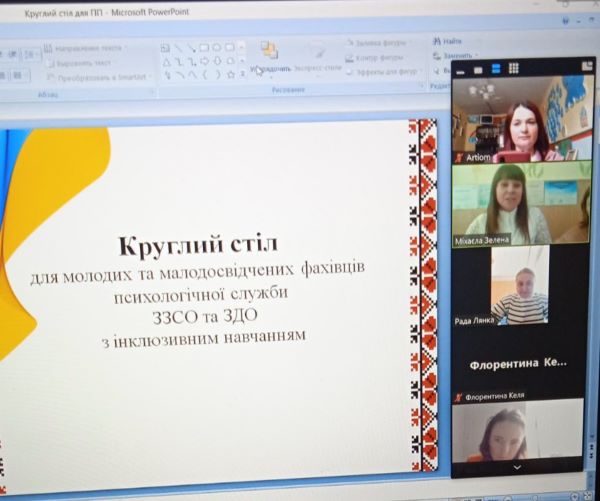600x501 pixels.
Task: Pick the straight line shape tool
Action: [178, 46]
